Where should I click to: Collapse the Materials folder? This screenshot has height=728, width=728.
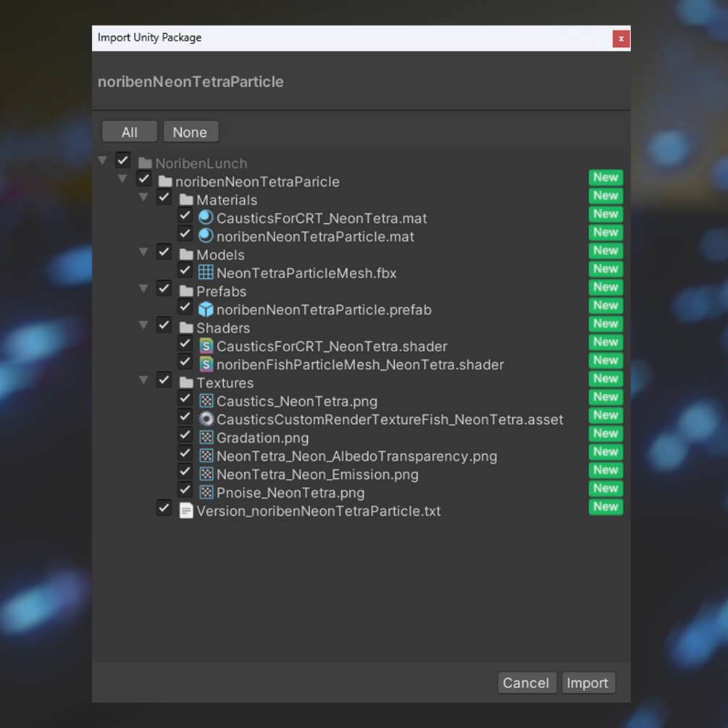click(x=143, y=197)
